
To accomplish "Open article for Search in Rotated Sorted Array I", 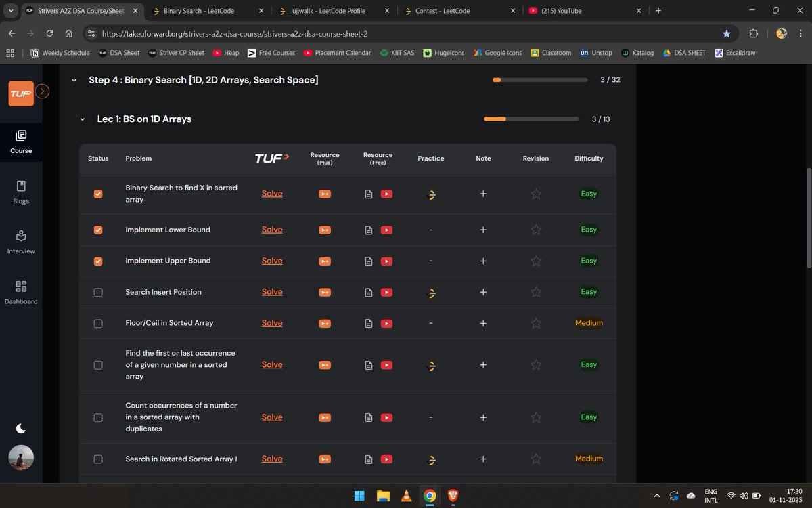I will (369, 459).
